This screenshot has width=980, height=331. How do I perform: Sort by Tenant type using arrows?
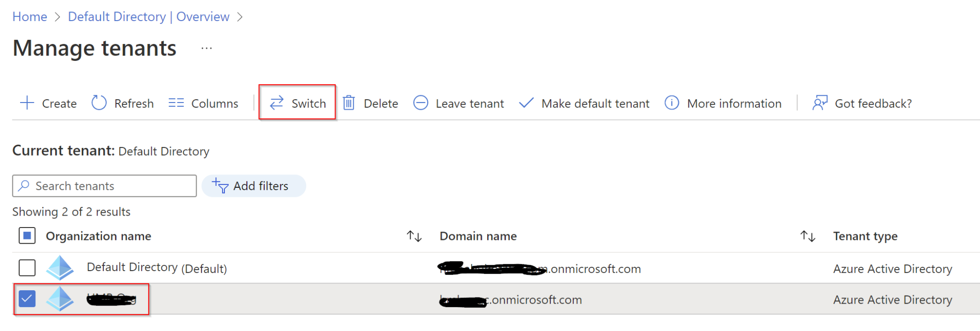808,236
